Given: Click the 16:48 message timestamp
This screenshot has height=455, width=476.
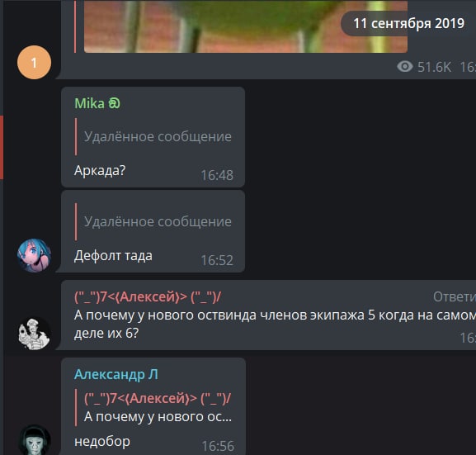Looking at the screenshot, I should 217,175.
